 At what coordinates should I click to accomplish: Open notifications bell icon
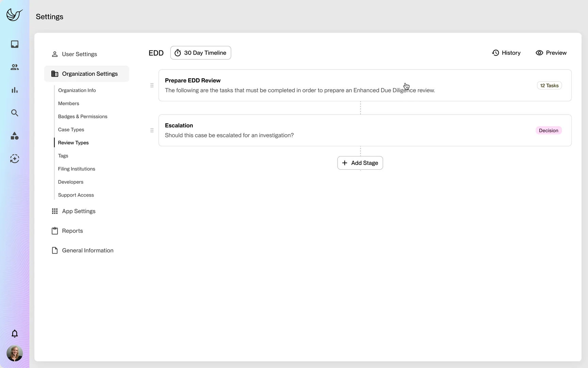pos(15,334)
